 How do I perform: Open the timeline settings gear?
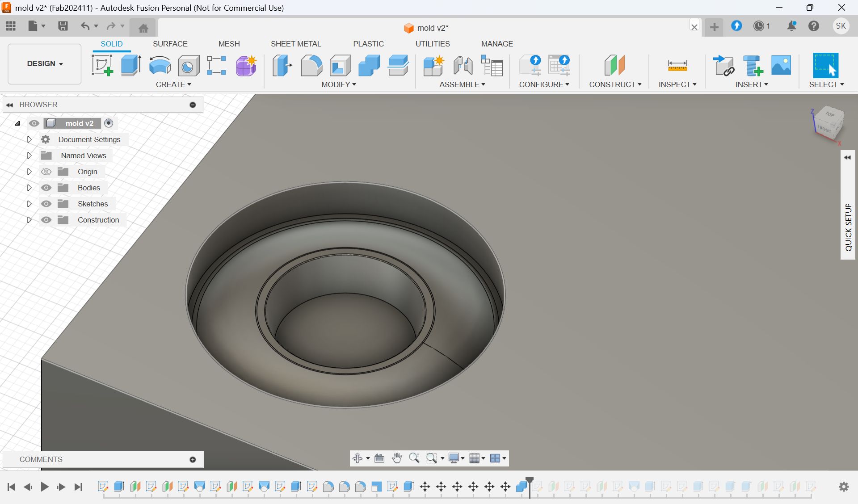844,487
